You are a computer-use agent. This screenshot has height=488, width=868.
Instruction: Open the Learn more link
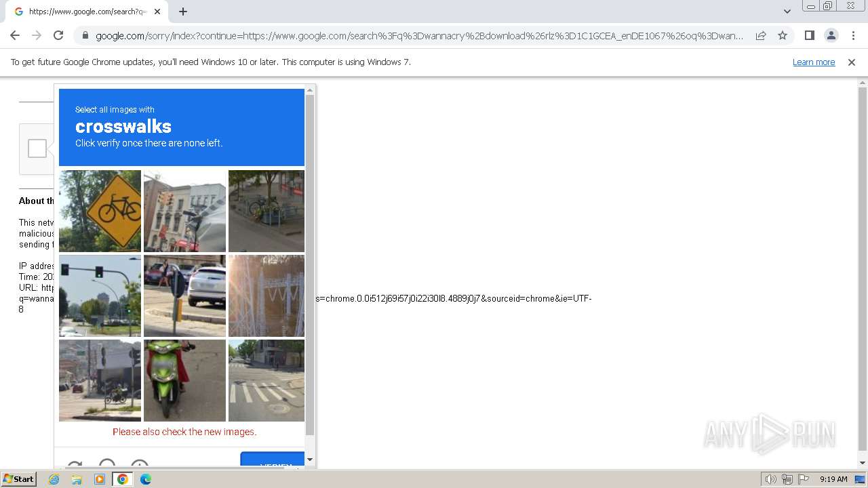click(814, 62)
